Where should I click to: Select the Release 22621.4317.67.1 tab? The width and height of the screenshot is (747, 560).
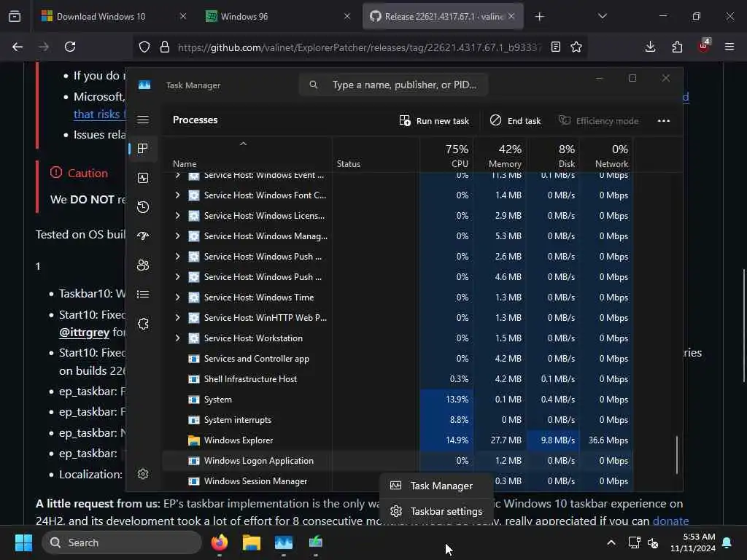click(x=443, y=17)
